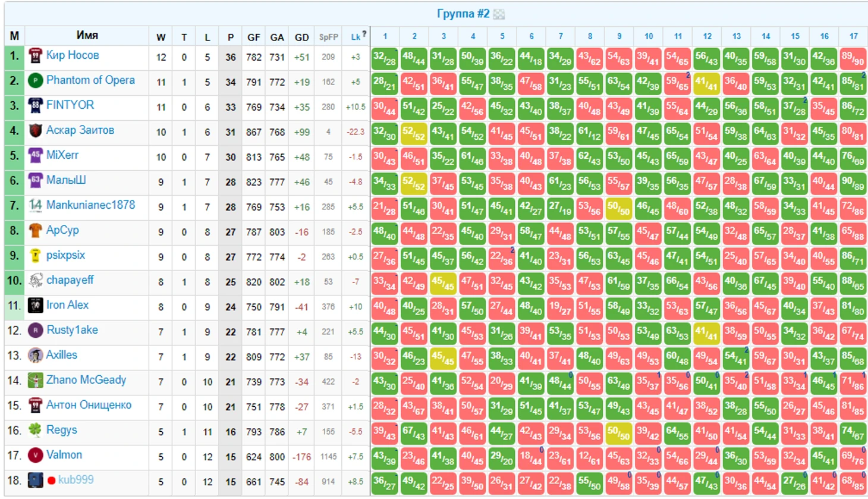Open the FINTYOR player profile link
The height and width of the screenshot is (499, 868).
pyautogui.click(x=70, y=105)
